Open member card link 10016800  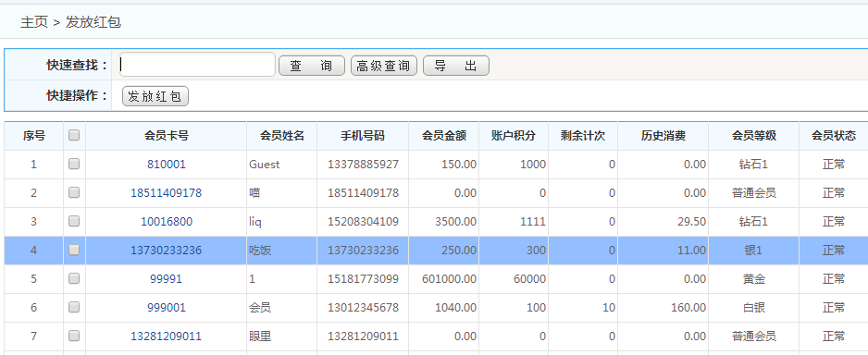pos(166,222)
